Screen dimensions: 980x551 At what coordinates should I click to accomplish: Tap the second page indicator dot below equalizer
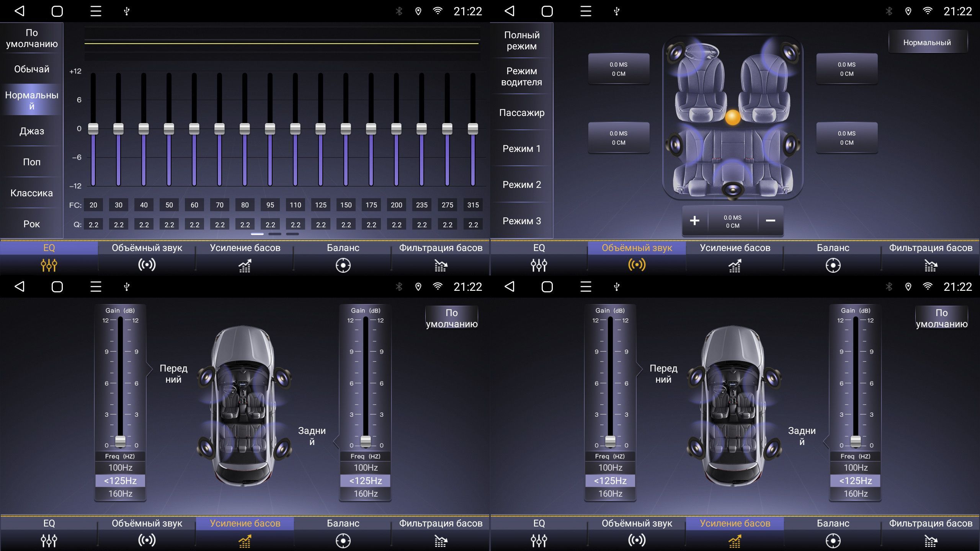[274, 234]
